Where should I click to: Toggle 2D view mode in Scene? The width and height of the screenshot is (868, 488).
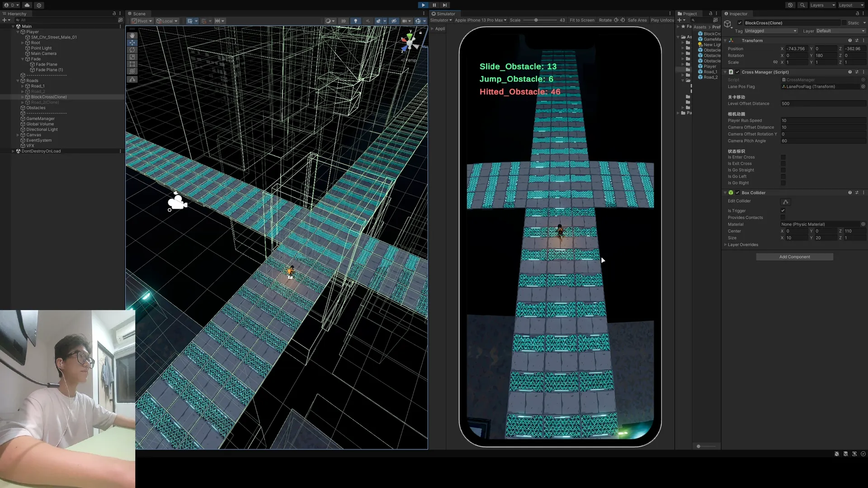coord(344,21)
